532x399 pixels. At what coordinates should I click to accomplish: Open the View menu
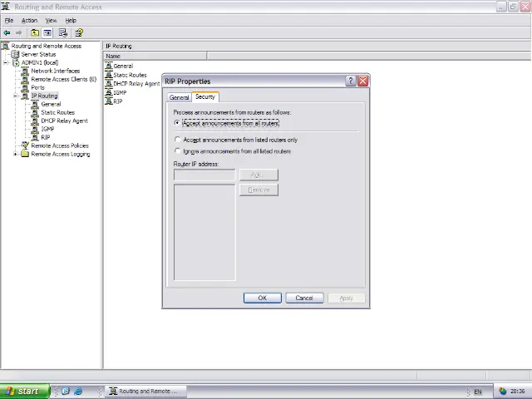click(51, 20)
